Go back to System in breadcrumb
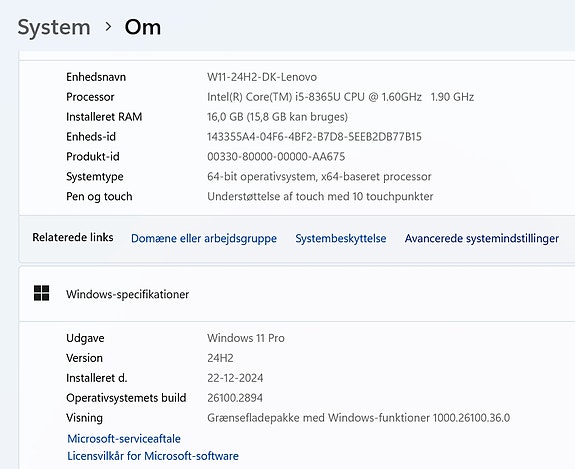This screenshot has height=469, width=575. point(54,27)
